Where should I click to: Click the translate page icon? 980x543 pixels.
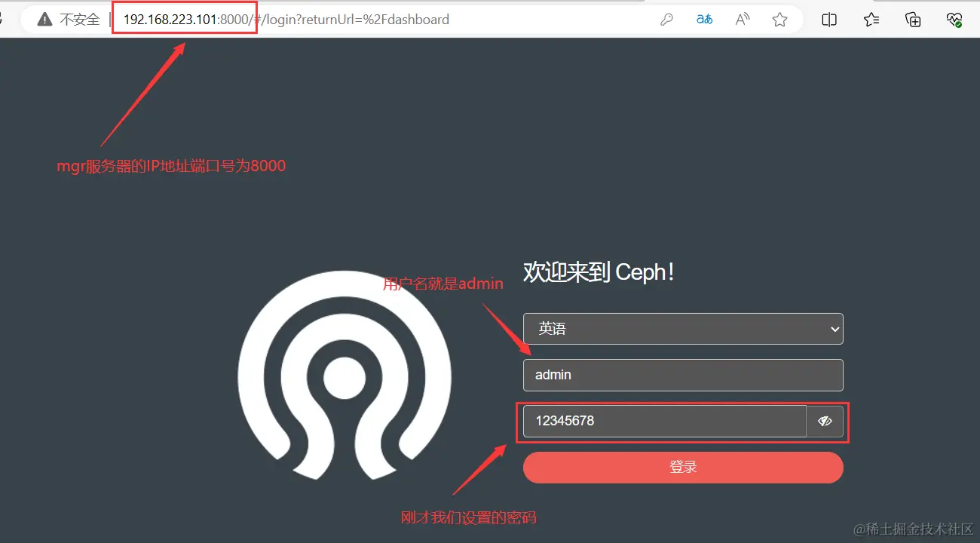tap(704, 20)
